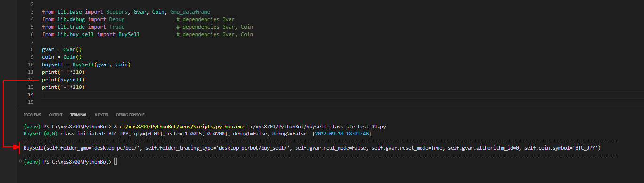Click line number 10 in the gutter

point(31,64)
